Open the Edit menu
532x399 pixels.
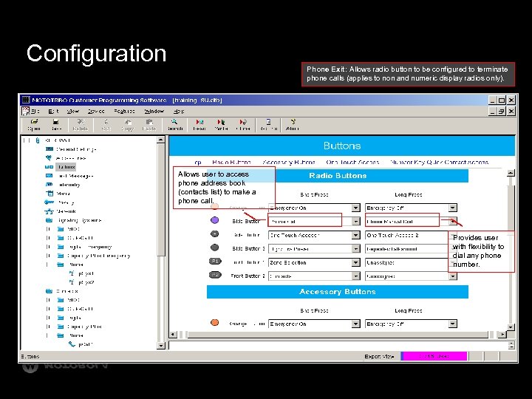(x=53, y=111)
